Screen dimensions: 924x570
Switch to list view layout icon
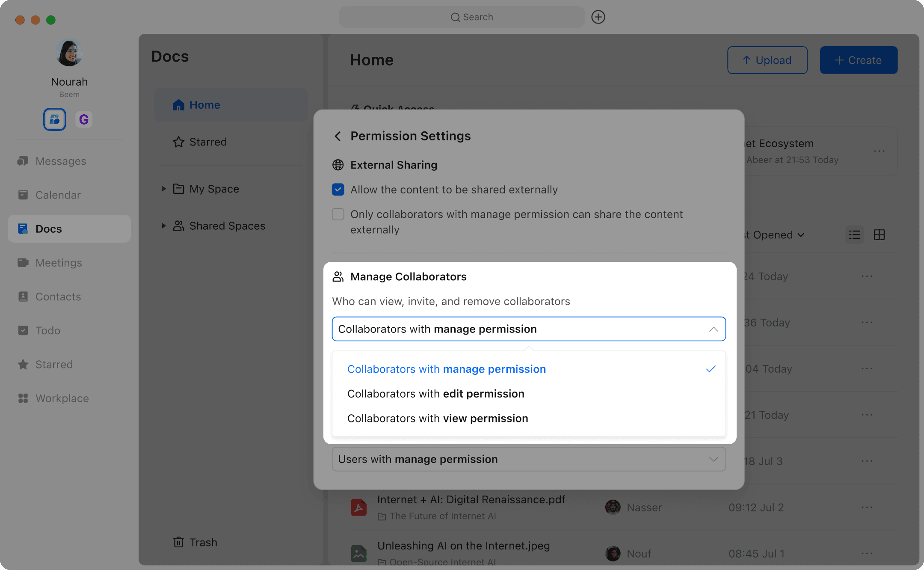point(854,235)
